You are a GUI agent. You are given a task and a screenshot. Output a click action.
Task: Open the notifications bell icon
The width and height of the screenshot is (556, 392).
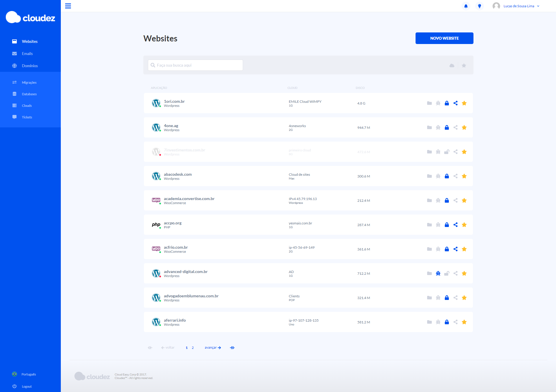coord(466,6)
